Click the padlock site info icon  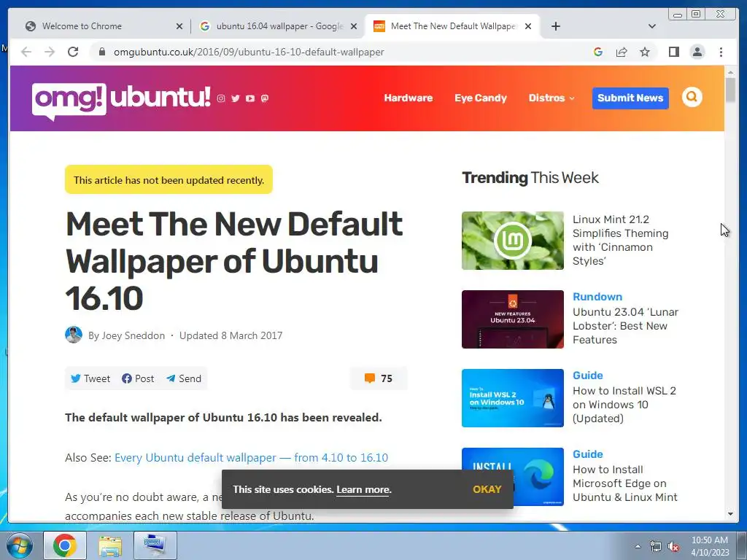[x=101, y=52]
